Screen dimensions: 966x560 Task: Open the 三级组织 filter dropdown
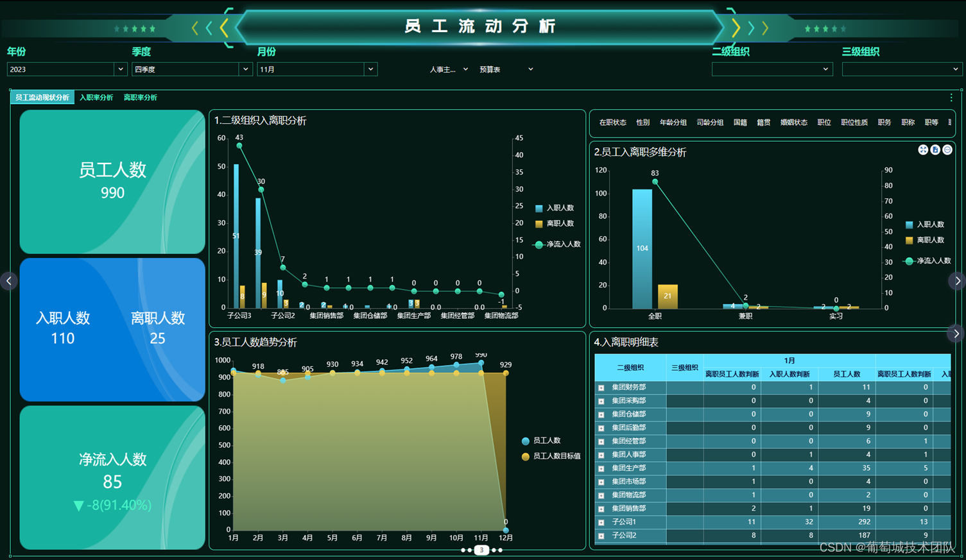902,69
